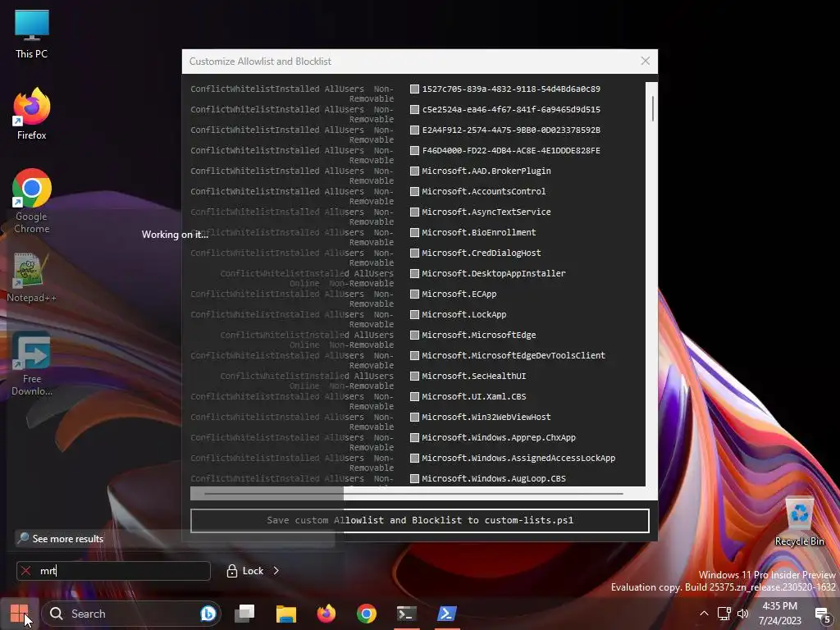Check the c5e2524a-ea46-4f67-841f-6a9465d9d515 checkbox
The width and height of the screenshot is (840, 630).
click(414, 109)
